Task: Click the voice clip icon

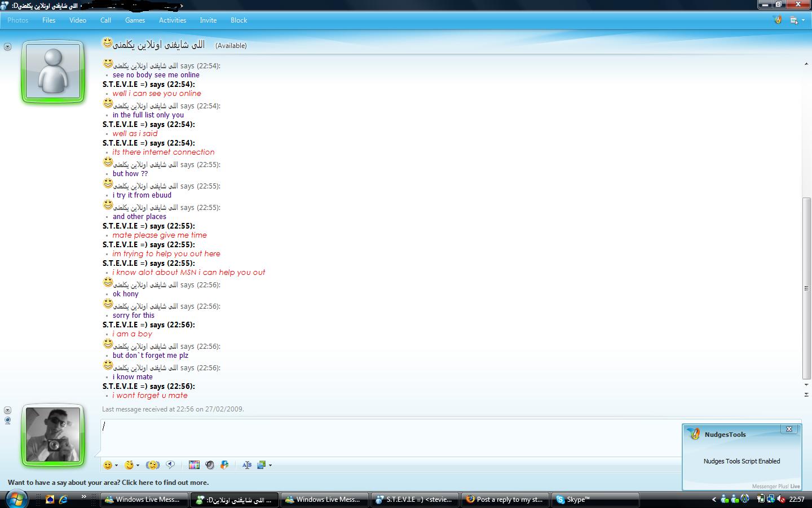Action: [170, 465]
